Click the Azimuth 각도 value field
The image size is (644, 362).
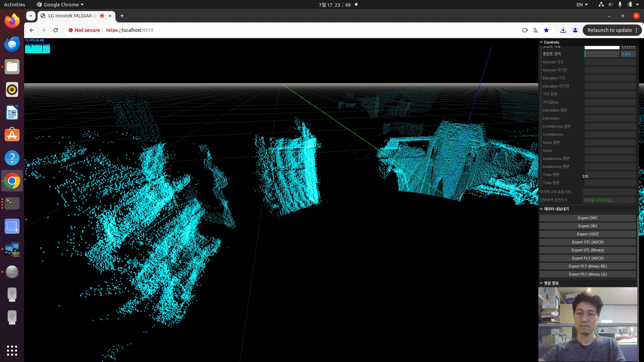tap(610, 62)
